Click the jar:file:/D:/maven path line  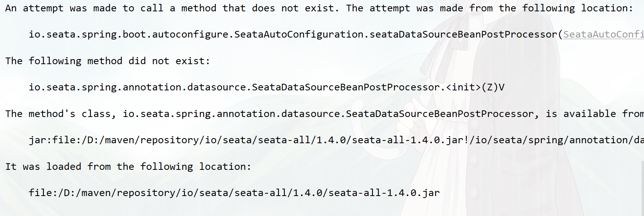336,140
